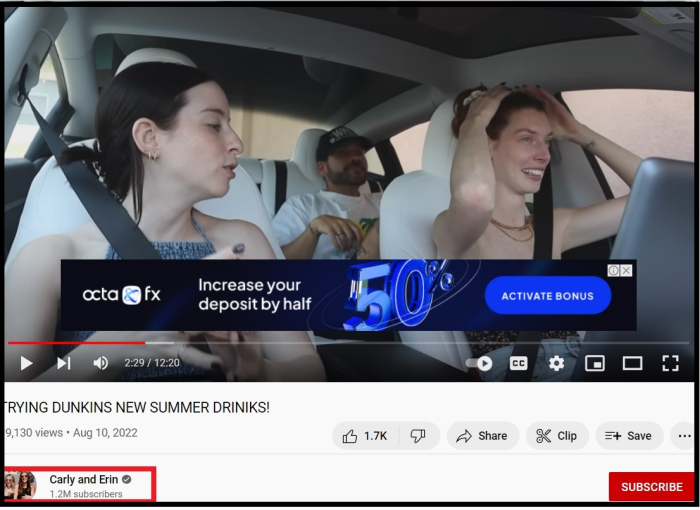Skip to the next video

[x=64, y=363]
